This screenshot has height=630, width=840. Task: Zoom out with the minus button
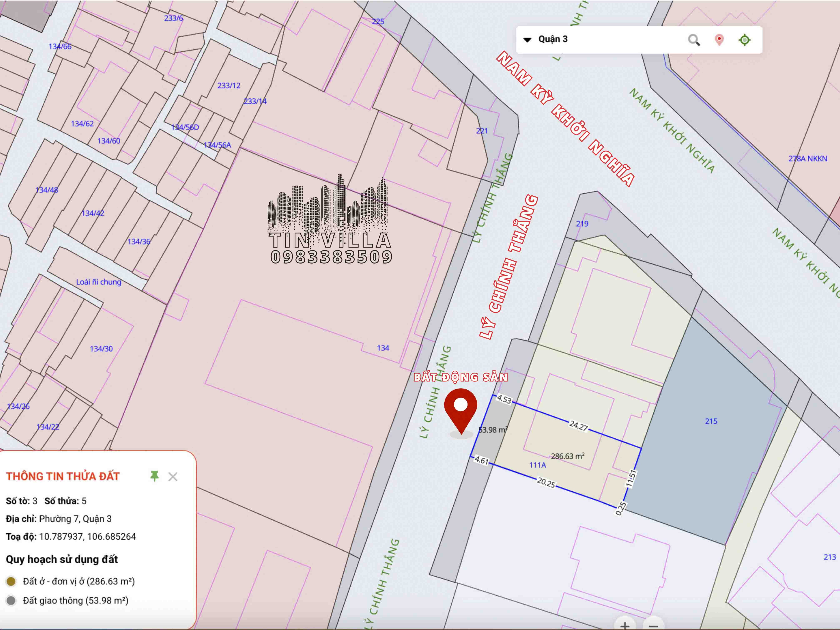(x=653, y=625)
